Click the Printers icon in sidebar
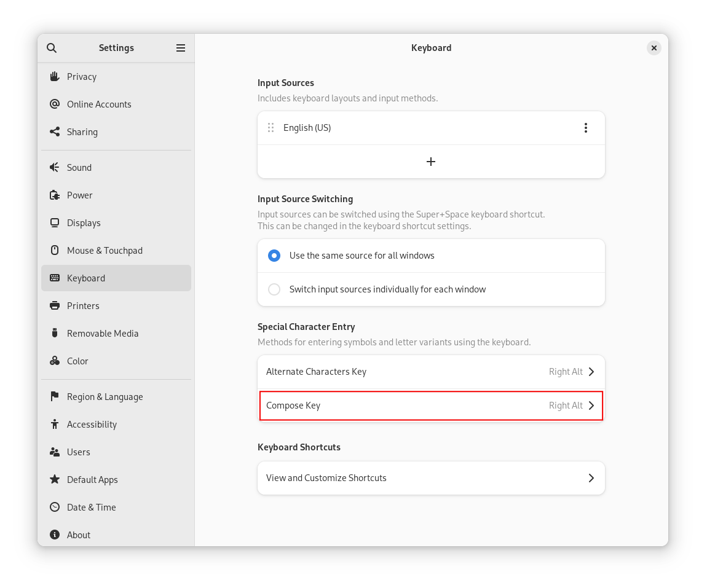The image size is (707, 588). (x=55, y=306)
